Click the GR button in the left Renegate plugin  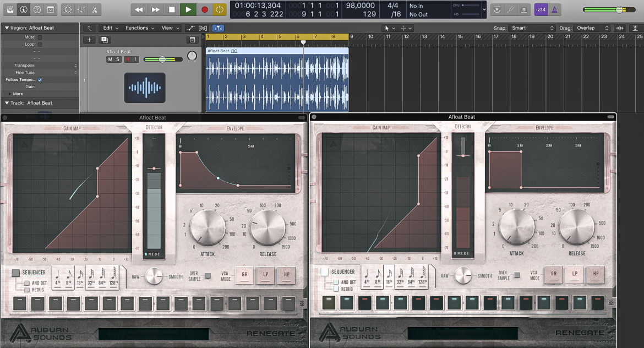click(x=244, y=275)
